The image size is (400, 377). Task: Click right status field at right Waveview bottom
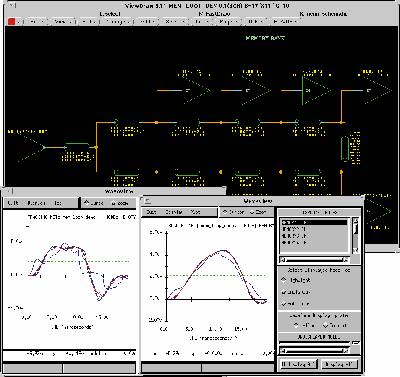tap(237, 368)
